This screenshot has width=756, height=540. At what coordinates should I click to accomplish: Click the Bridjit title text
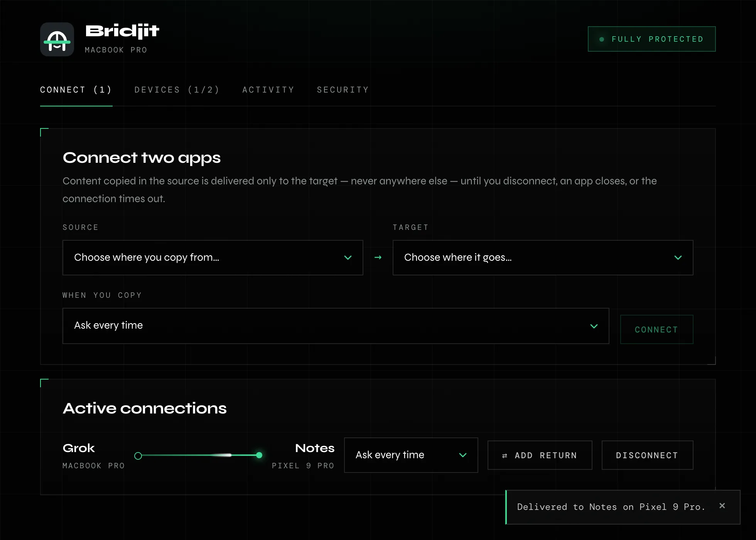(122, 31)
